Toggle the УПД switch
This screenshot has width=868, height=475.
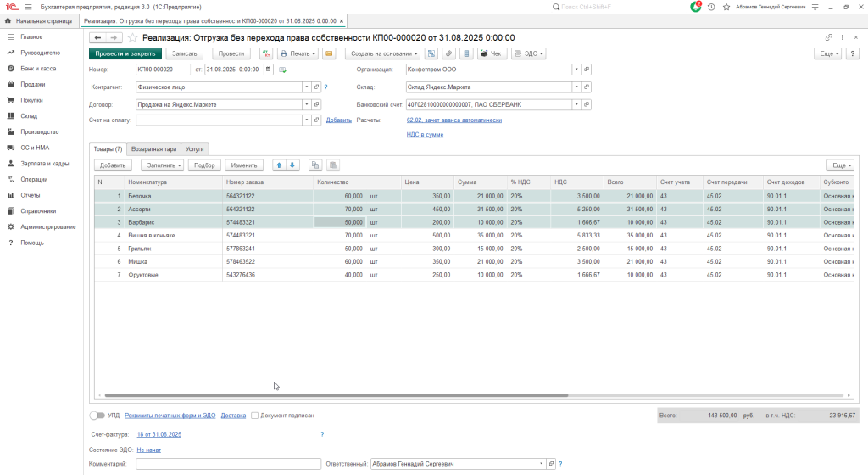point(99,416)
